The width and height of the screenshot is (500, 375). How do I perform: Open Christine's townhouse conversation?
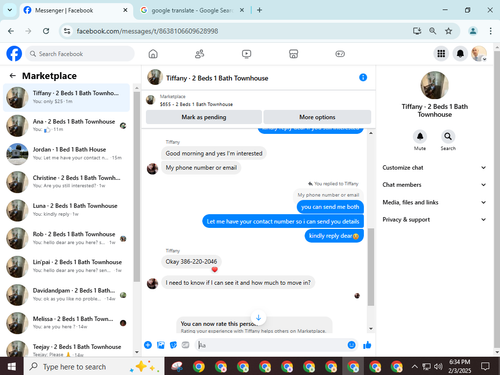(x=66, y=182)
